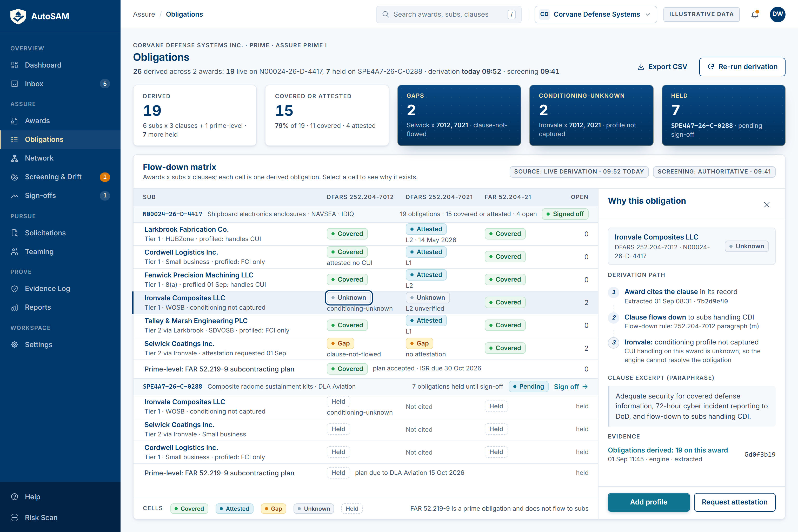This screenshot has height=532, width=798.
Task: Open Talley & Marsh Engineering PLC
Action: click(196, 321)
